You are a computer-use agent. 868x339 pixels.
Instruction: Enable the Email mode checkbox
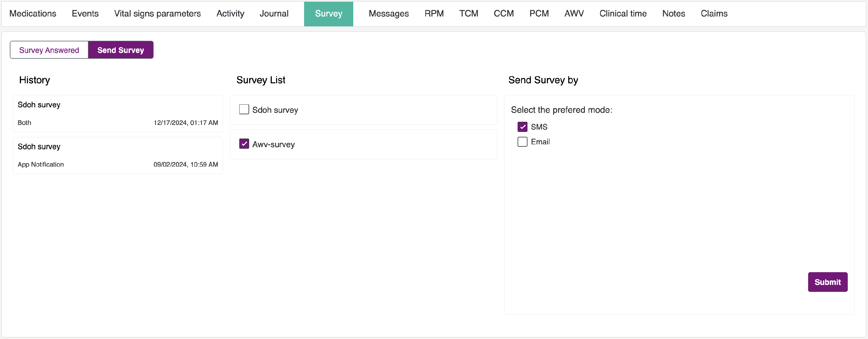[522, 141]
